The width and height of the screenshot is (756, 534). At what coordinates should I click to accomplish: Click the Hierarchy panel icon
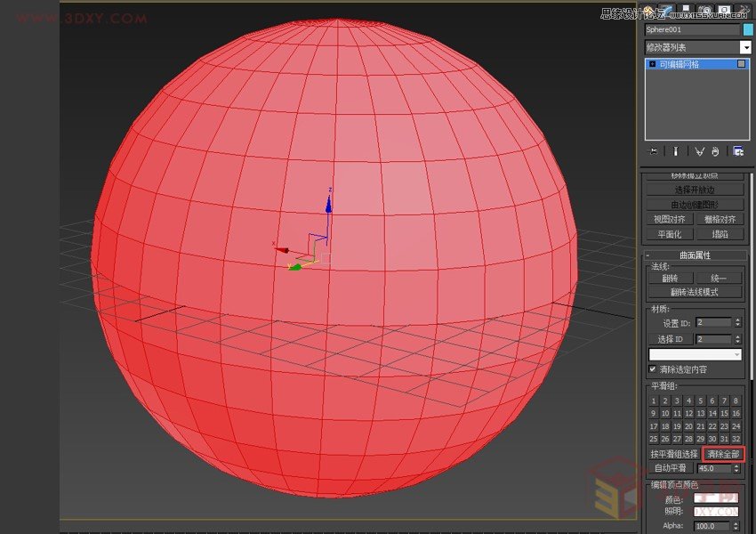pyautogui.click(x=685, y=7)
